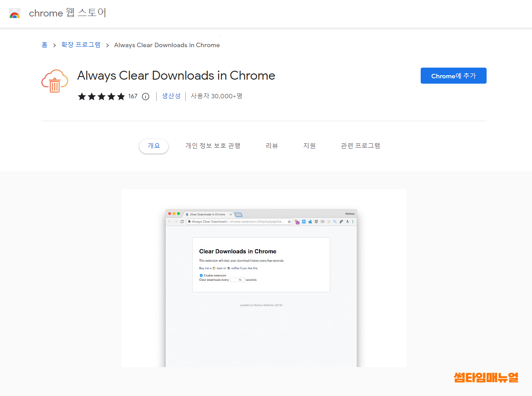
Task: Select the 개요 tab
Action: click(154, 146)
